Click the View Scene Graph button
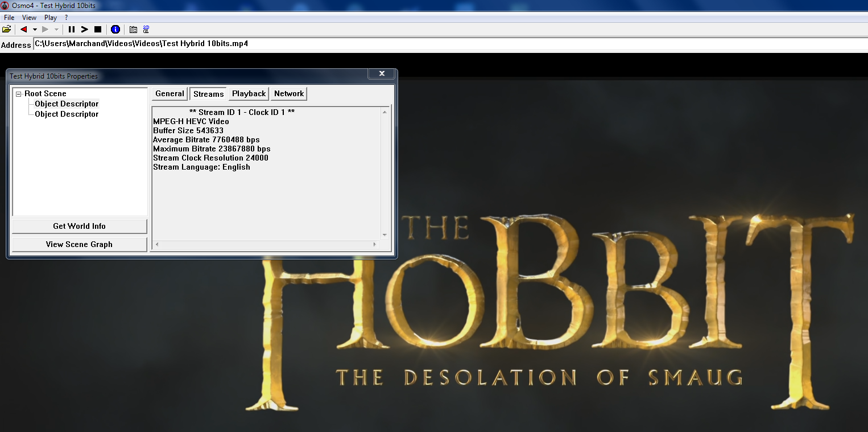The width and height of the screenshot is (868, 432). (x=80, y=244)
